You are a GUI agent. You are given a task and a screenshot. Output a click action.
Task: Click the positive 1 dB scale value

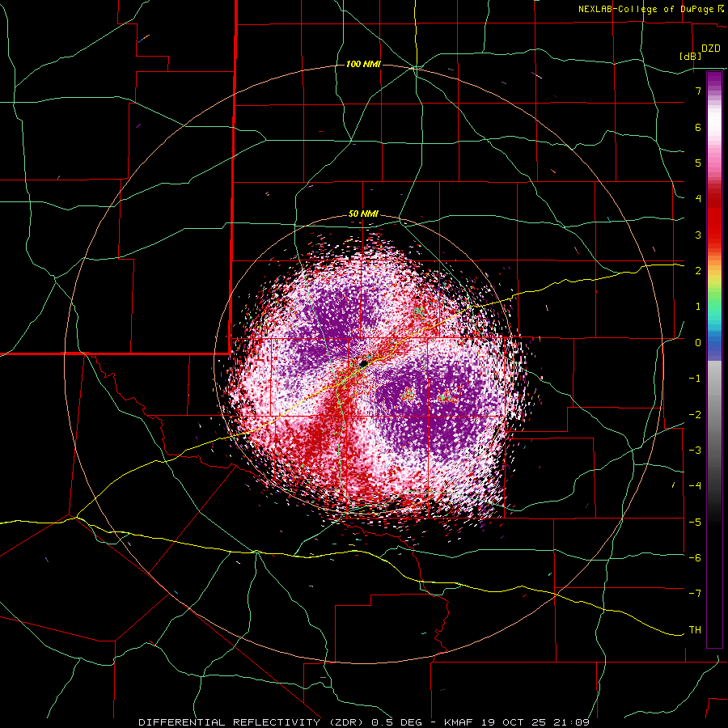[698, 307]
